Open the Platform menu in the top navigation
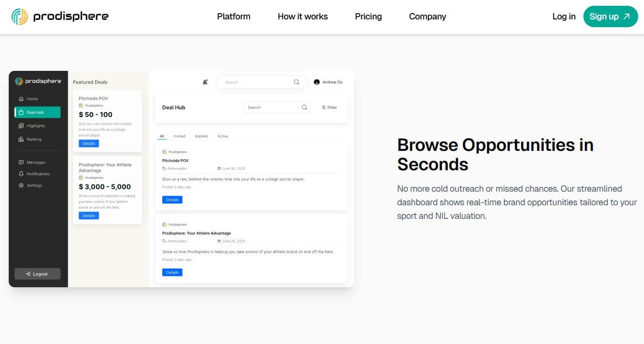The image size is (644, 344). coord(234,16)
